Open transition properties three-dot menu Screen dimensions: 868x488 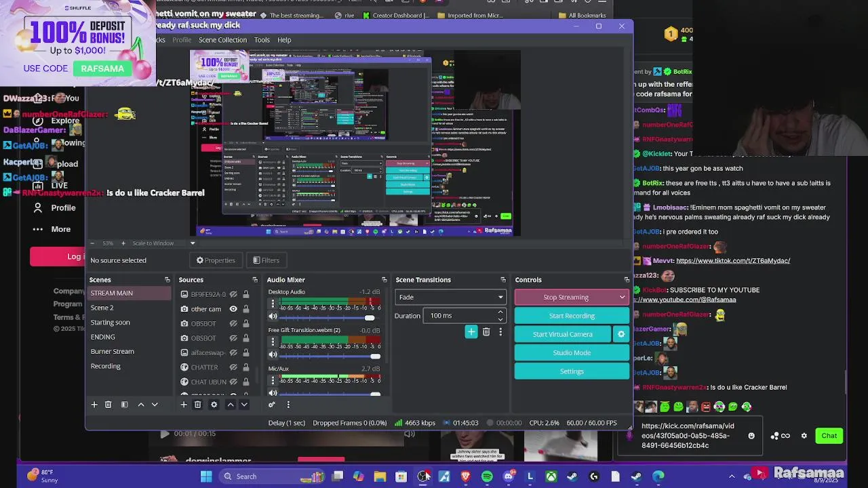click(500, 331)
